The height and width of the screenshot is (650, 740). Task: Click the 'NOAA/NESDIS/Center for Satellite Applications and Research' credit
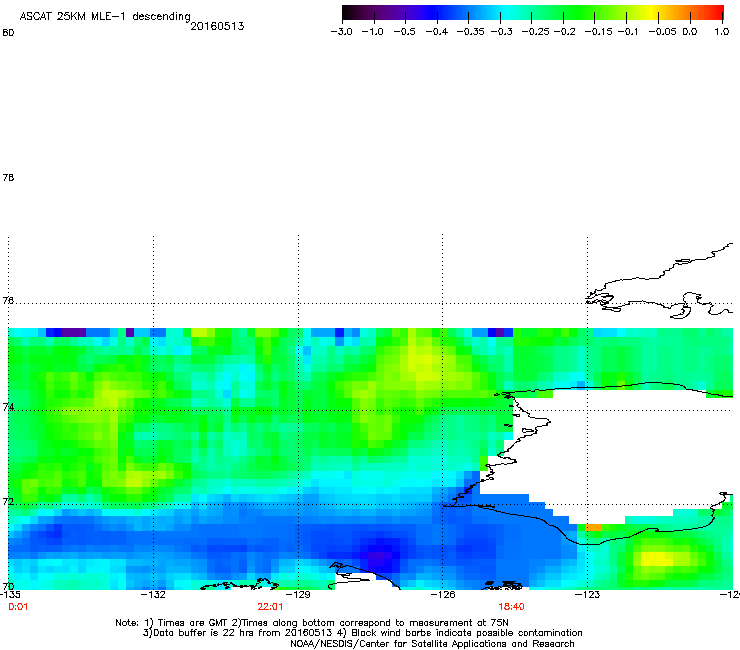click(432, 644)
